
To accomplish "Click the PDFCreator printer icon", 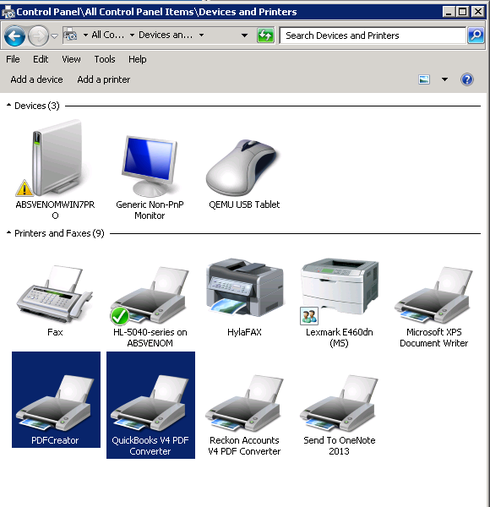I will pyautogui.click(x=54, y=403).
